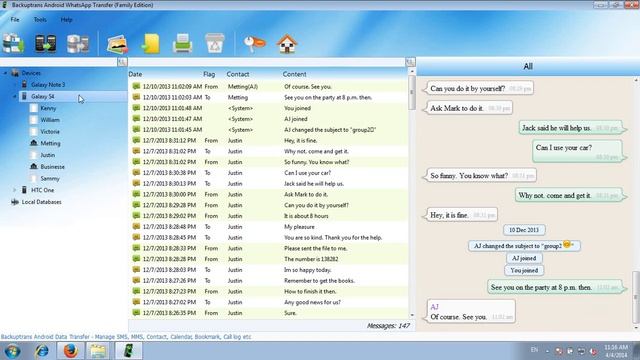
Task: Select the William contact
Action: [x=50, y=120]
